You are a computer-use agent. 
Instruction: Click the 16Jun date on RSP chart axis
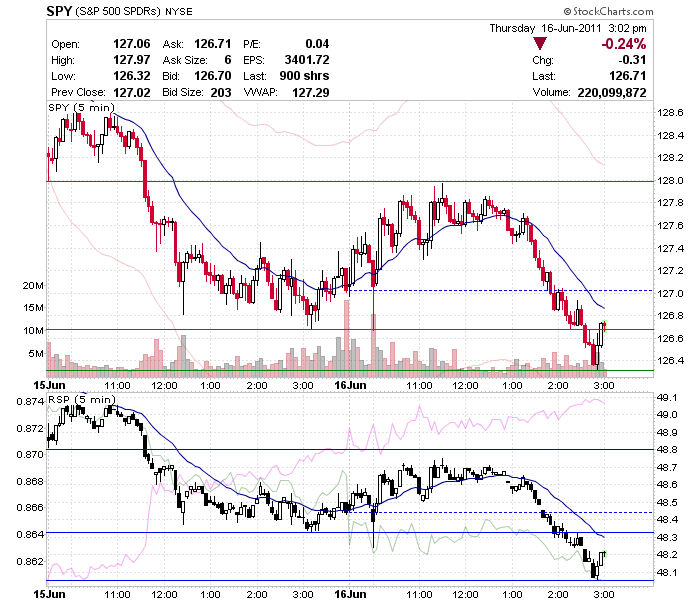pos(350,595)
